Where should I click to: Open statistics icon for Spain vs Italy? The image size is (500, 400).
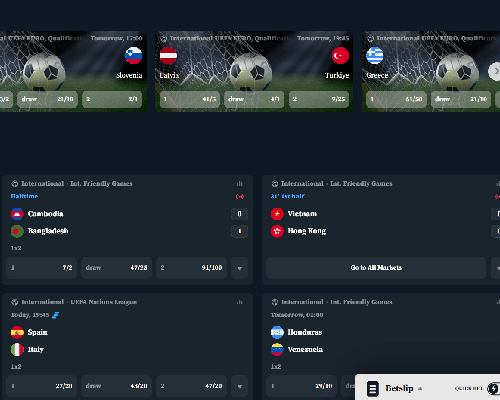click(239, 302)
